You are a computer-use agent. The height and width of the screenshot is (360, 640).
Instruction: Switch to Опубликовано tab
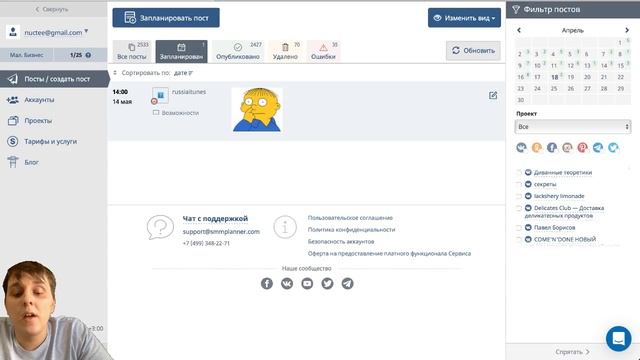point(238,51)
